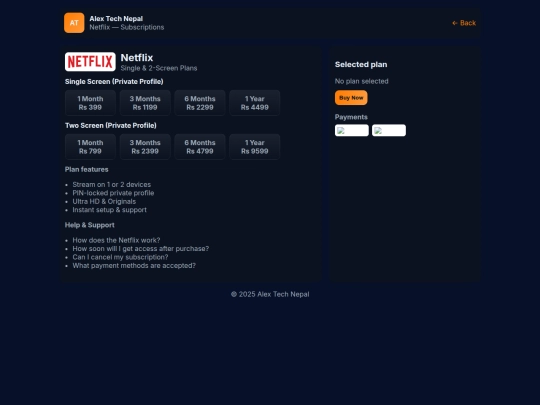The width and height of the screenshot is (540, 405).
Task: Select Two Screen 1 Year Rs 9599 plan
Action: 255,147
